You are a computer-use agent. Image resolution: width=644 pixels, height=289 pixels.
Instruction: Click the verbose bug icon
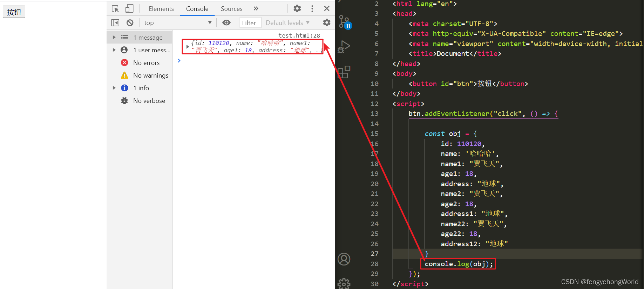point(124,100)
